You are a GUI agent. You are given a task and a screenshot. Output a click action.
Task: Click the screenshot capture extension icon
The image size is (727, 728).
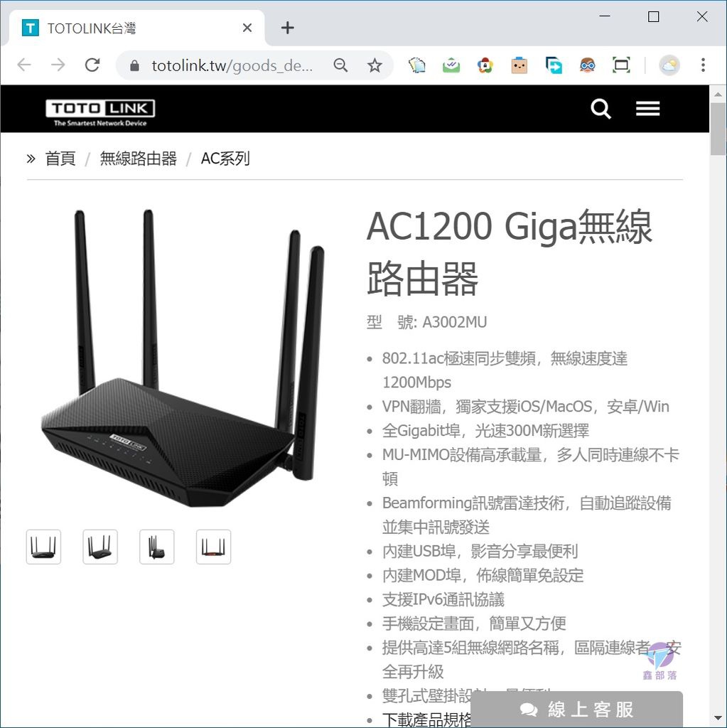(x=621, y=65)
